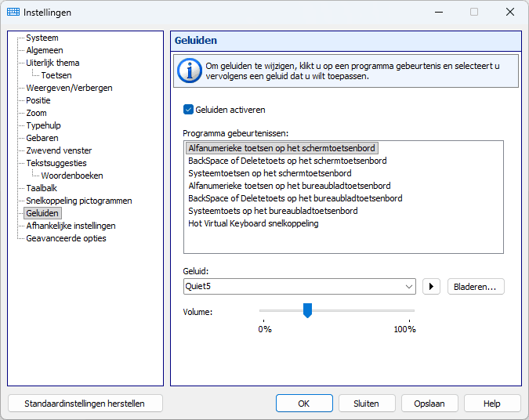This screenshot has height=420, width=529.
Task: Select Zwevend venster item
Action: pos(59,150)
